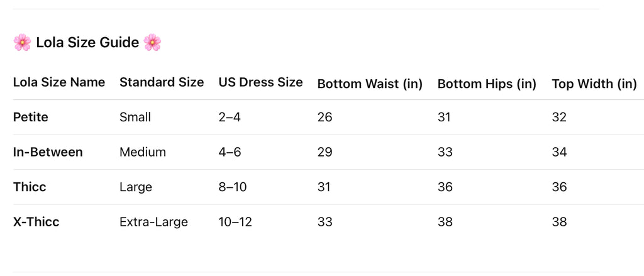644x276 pixels.
Task: Click bottom waist value 29
Action: click(325, 152)
